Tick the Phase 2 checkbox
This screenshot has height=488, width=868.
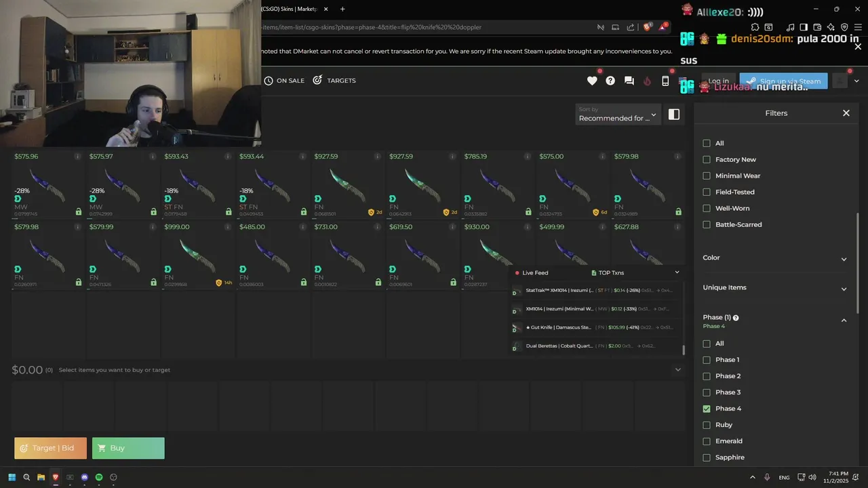[x=707, y=376]
